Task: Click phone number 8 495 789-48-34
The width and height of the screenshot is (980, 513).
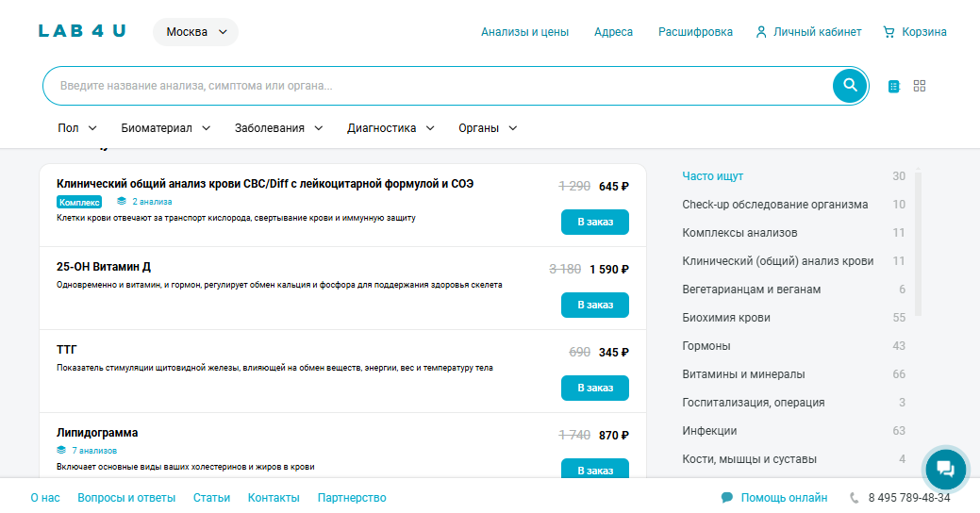Action: tap(908, 498)
